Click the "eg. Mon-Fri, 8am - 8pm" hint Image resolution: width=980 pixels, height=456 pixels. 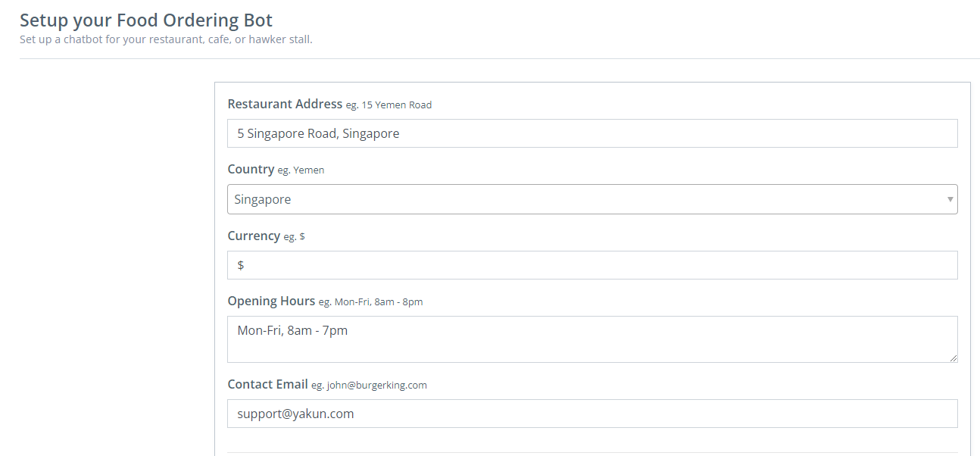pyautogui.click(x=370, y=302)
